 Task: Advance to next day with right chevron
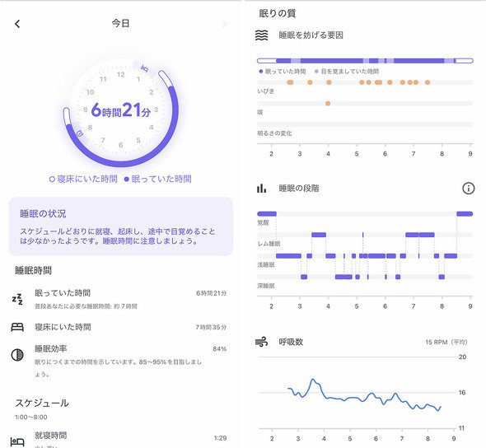coord(224,24)
